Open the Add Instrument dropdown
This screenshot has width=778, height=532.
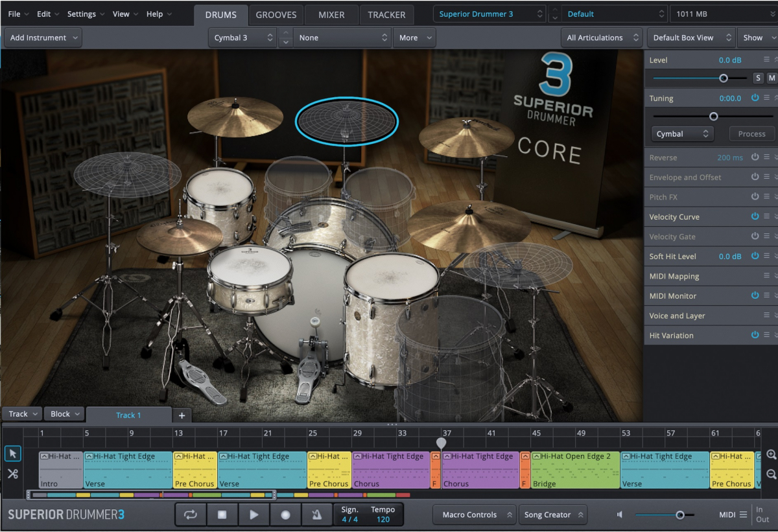click(x=43, y=38)
